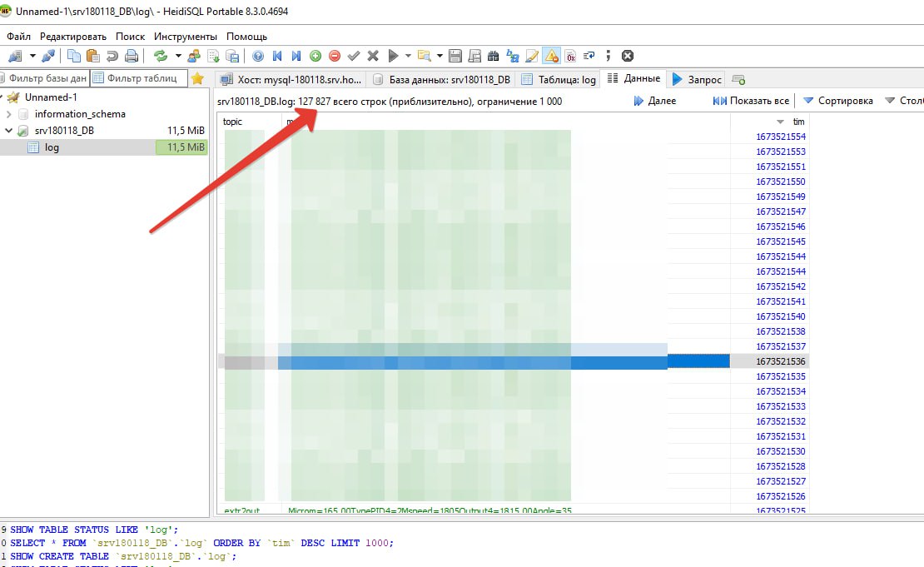Switch to the Запрос tab
This screenshot has height=567, width=924.
coord(697,80)
